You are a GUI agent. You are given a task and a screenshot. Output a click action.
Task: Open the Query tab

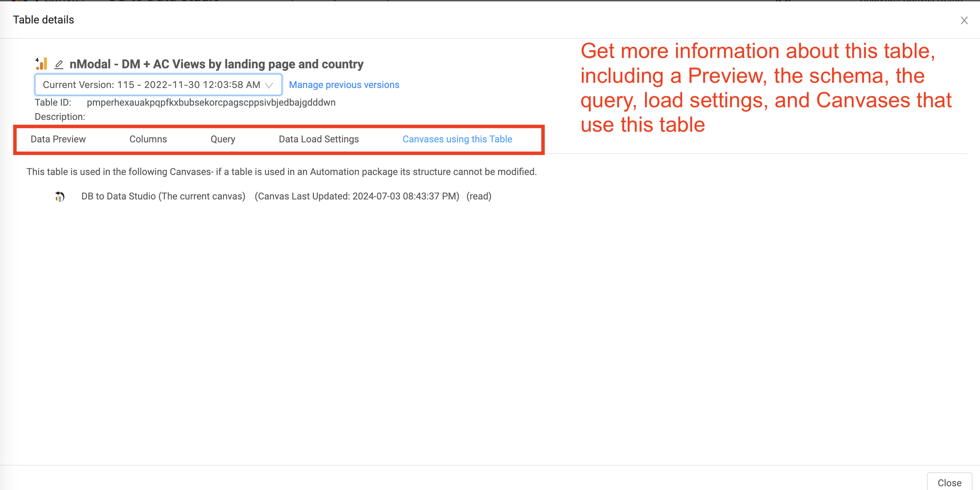[223, 139]
